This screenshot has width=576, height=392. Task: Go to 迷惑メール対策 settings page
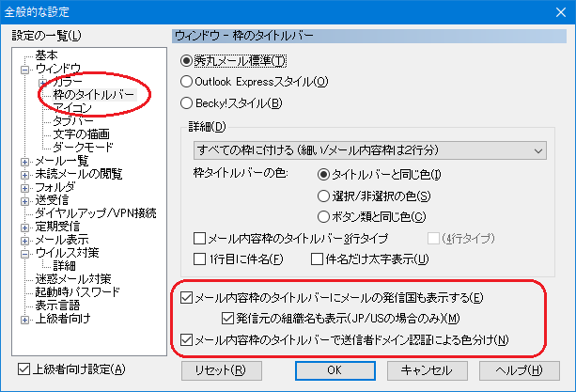pos(72,279)
